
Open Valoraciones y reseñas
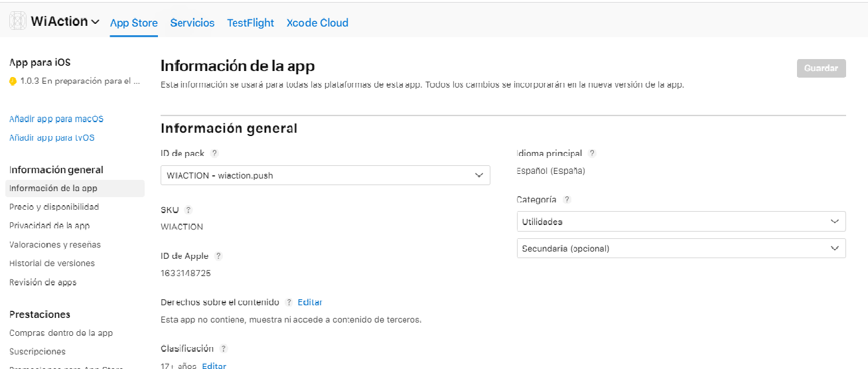55,245
